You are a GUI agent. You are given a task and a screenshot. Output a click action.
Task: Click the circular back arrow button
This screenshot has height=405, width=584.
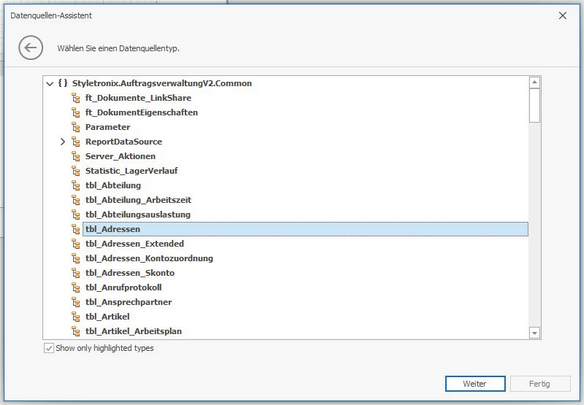tap(31, 48)
